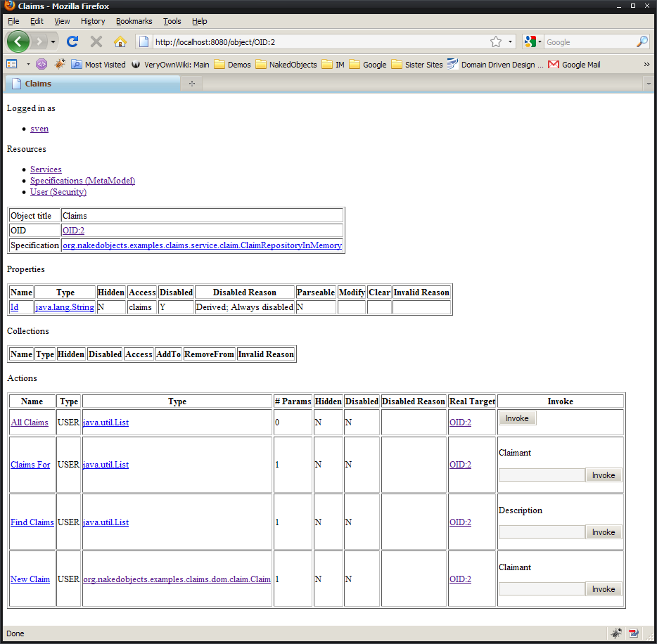The image size is (657, 644).
Task: Open the Bookmarks menu
Action: point(134,21)
